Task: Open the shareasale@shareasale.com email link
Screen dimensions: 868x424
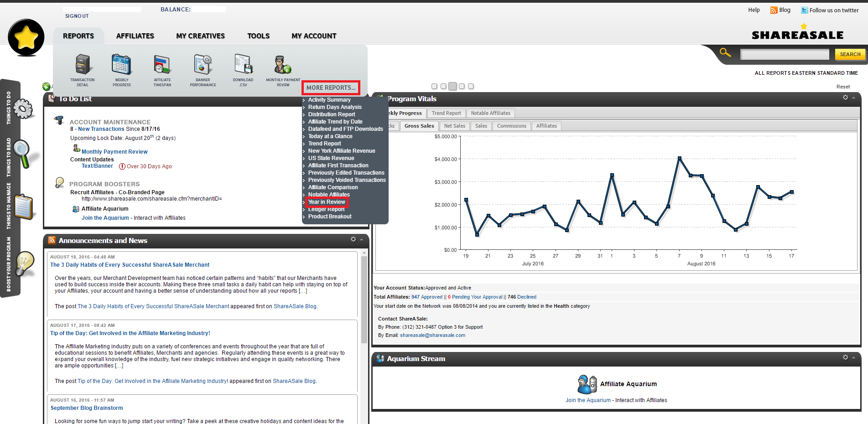Action: pos(432,335)
